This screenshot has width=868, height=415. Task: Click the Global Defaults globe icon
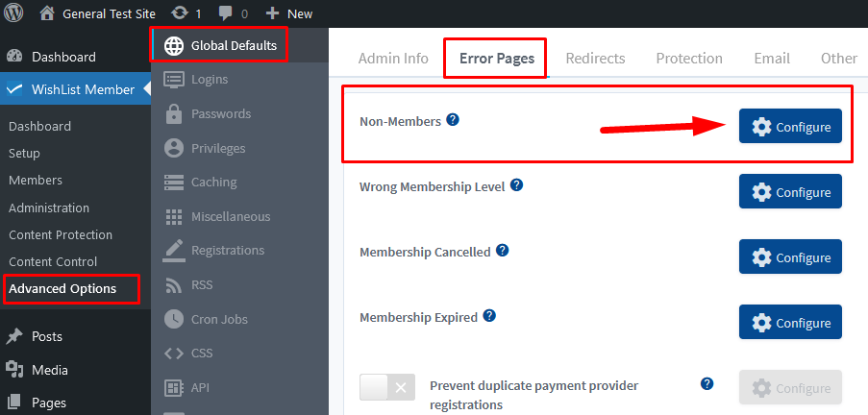174,46
